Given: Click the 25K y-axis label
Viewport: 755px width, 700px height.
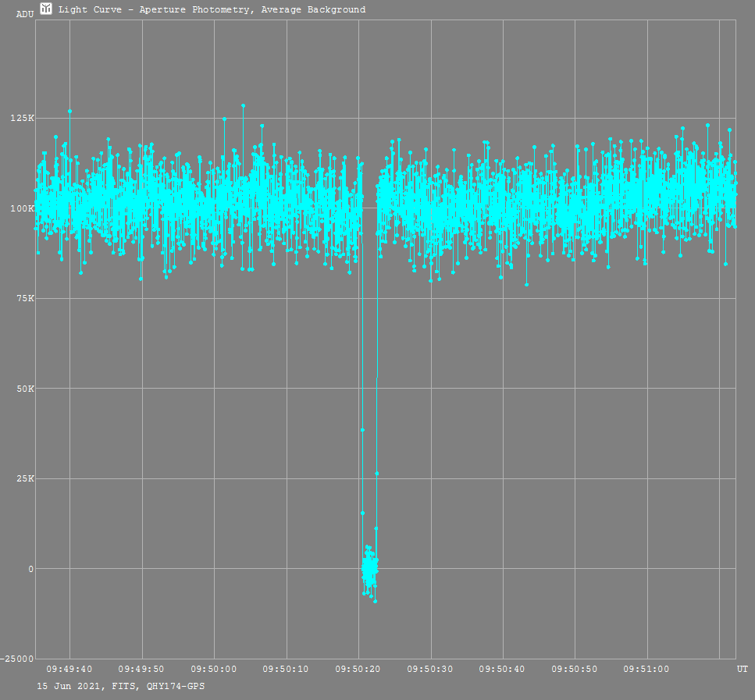Looking at the screenshot, I should 26,478.
